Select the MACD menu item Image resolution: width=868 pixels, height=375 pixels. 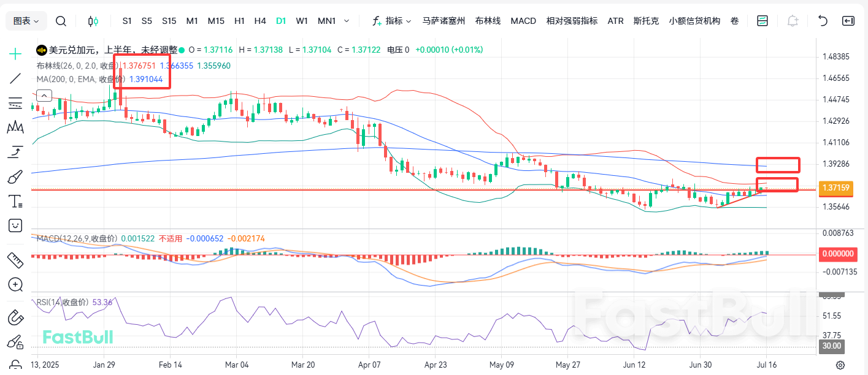point(523,20)
